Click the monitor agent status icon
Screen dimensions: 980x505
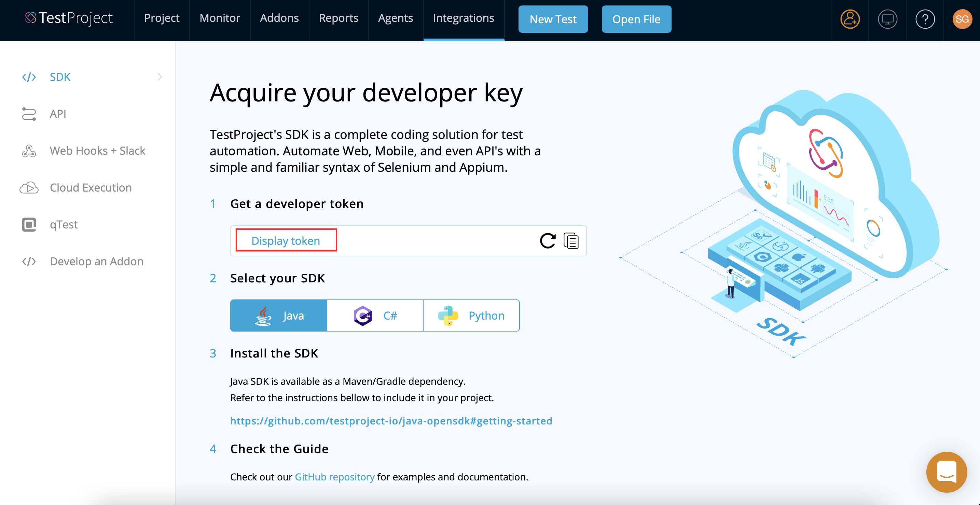tap(887, 19)
